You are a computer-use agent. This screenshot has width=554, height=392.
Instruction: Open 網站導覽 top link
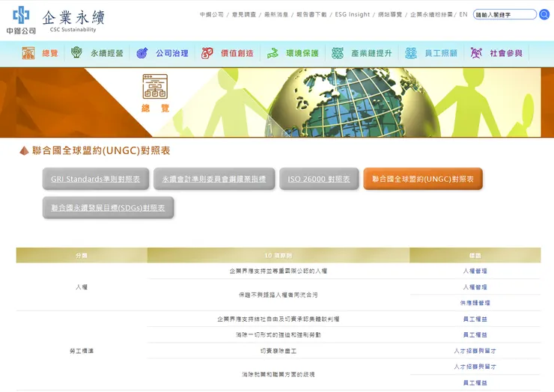coord(390,14)
